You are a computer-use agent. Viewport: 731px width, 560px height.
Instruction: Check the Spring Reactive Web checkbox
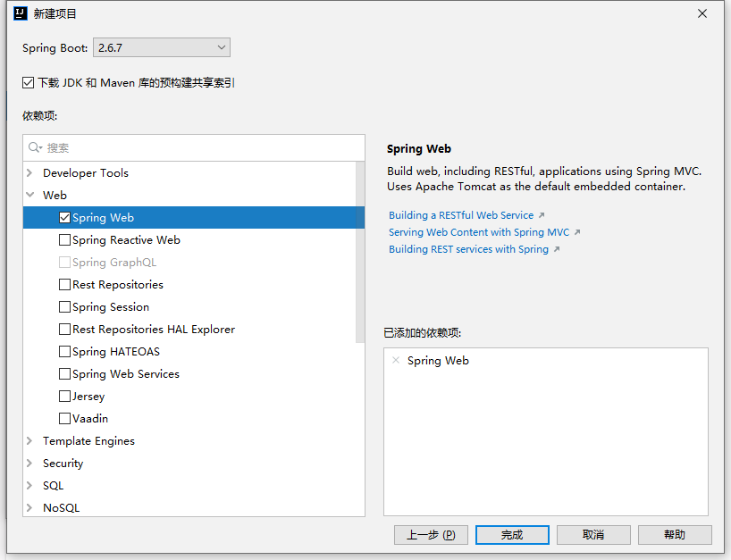coord(64,240)
